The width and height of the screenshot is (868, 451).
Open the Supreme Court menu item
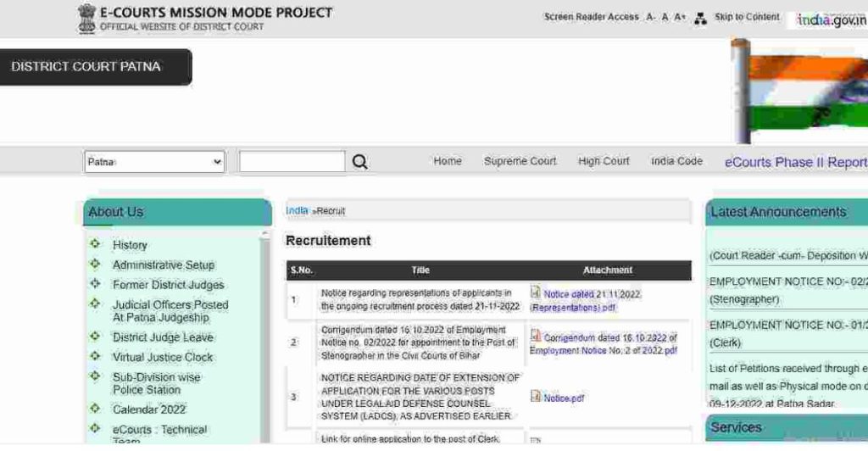tap(520, 161)
